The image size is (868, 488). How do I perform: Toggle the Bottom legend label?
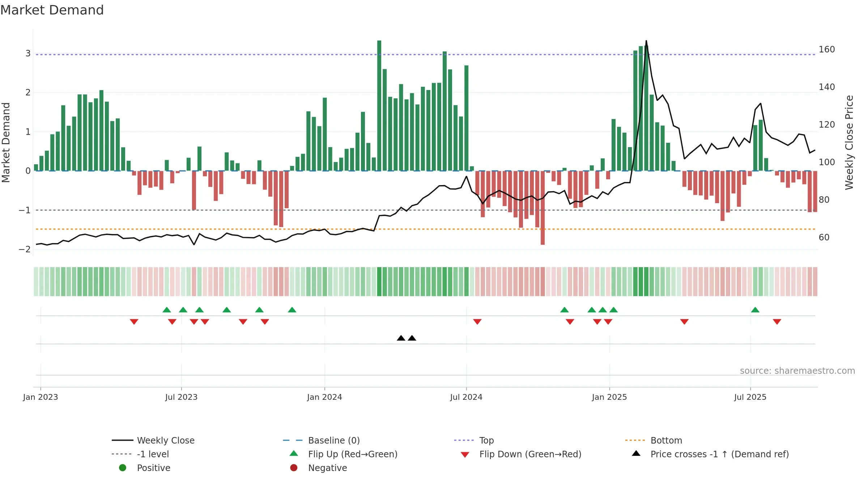666,440
